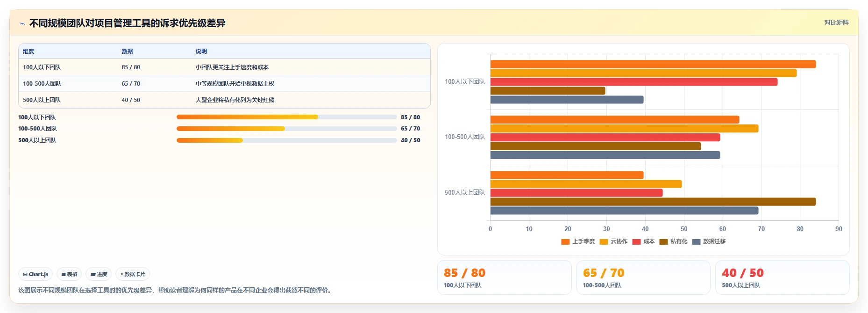
Task: Click the footer description starting 该图展示
Action: coord(176,290)
